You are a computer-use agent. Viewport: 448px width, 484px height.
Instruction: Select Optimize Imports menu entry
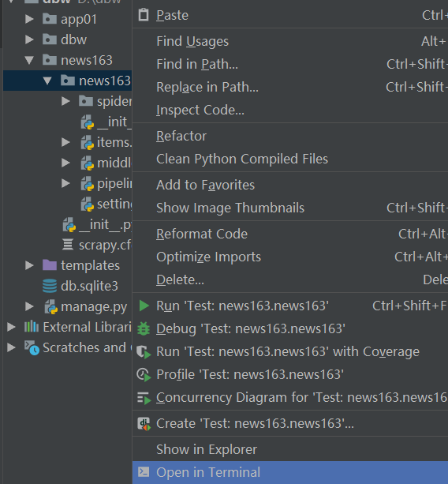pos(289,257)
